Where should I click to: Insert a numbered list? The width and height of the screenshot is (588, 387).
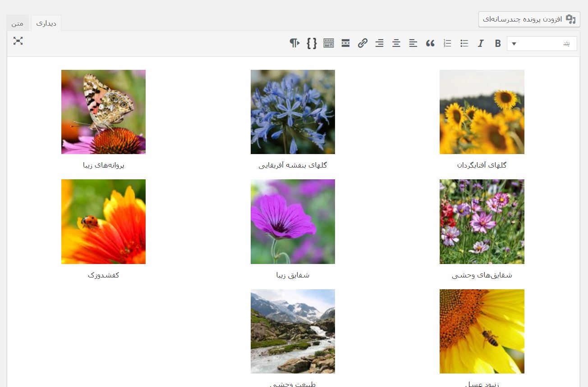pyautogui.click(x=447, y=43)
